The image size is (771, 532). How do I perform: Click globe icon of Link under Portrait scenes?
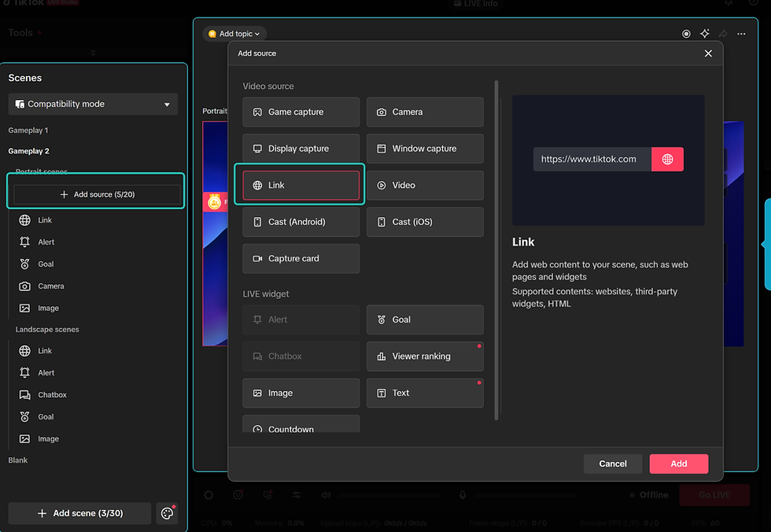[x=24, y=220]
